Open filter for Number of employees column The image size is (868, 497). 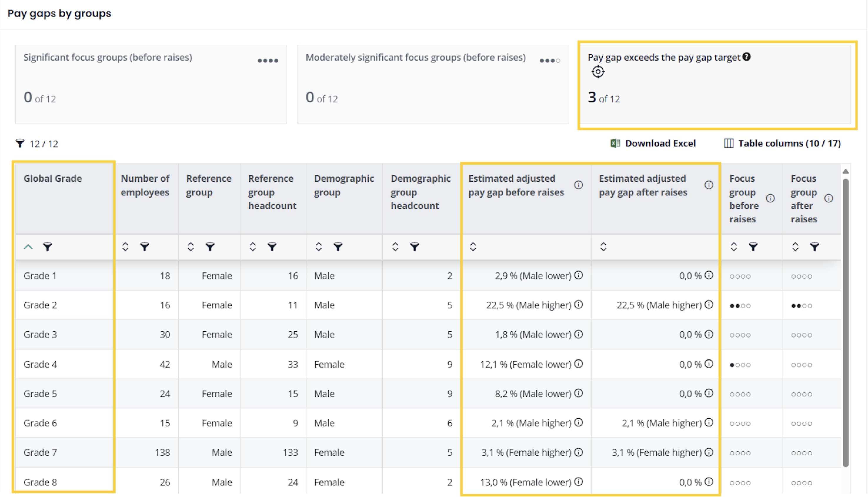coord(145,246)
